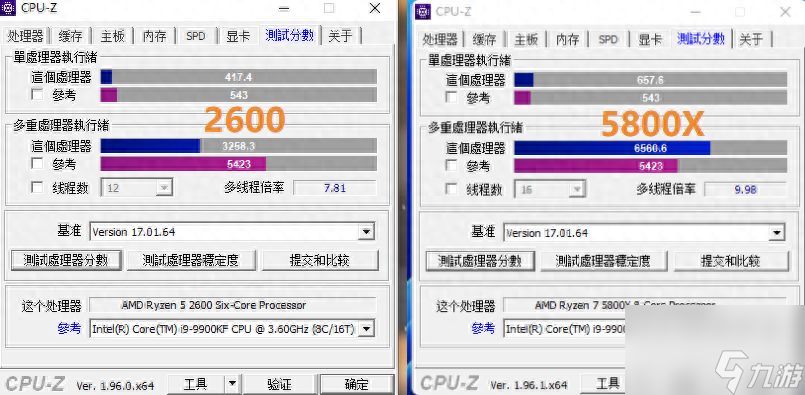805x395 pixels.
Task: Open SPD tab in left CPU-Z window
Action: click(196, 36)
